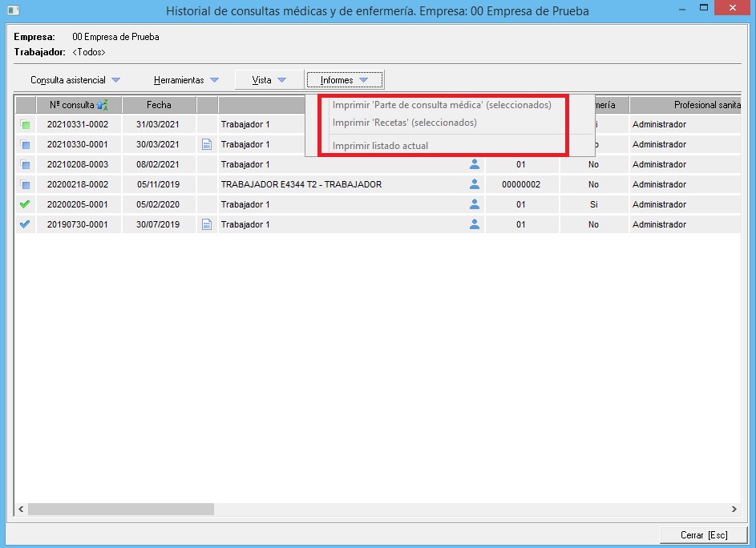Click the person icon for TRABAJADOR E4344 T2
This screenshot has height=548, width=756.
475,184
